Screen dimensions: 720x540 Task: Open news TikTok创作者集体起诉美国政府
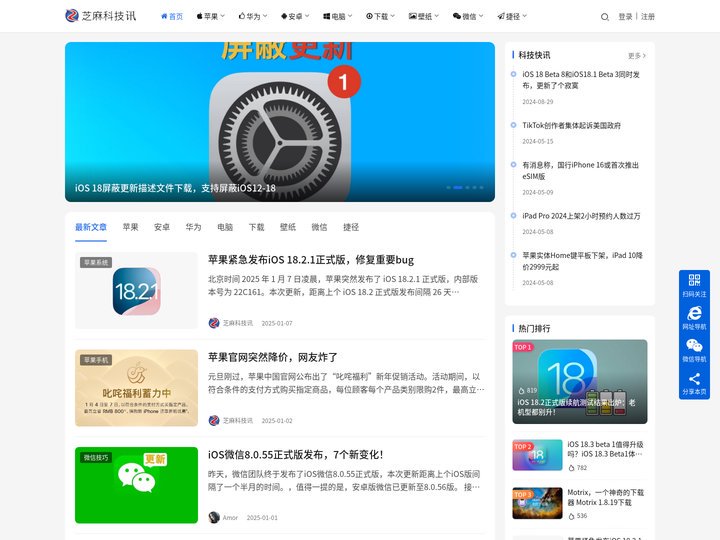[x=571, y=125]
